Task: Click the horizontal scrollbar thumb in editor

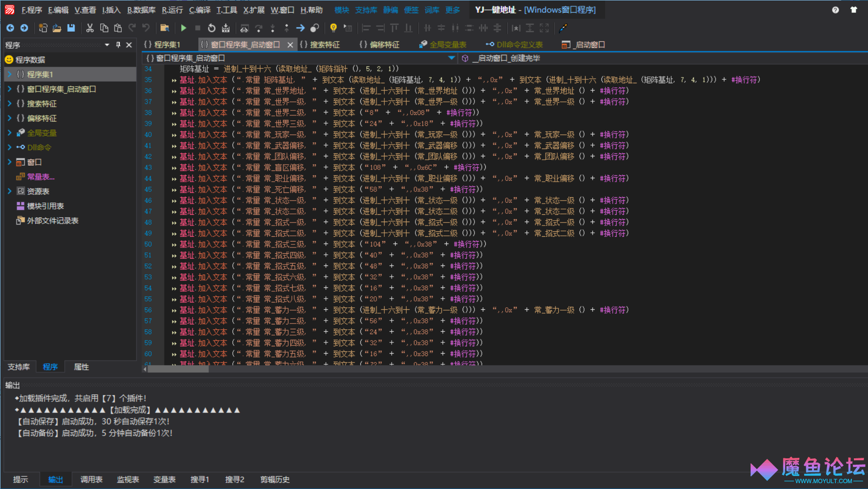Action: 178,369
